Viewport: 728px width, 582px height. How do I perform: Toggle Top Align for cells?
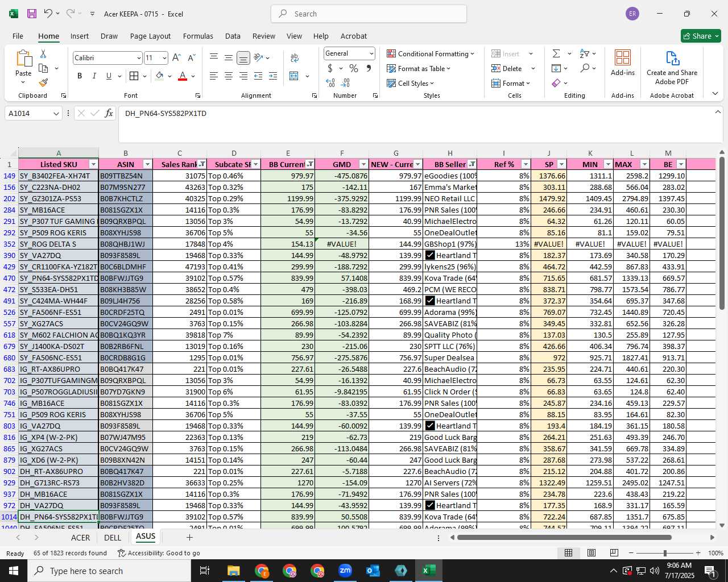tap(214, 57)
